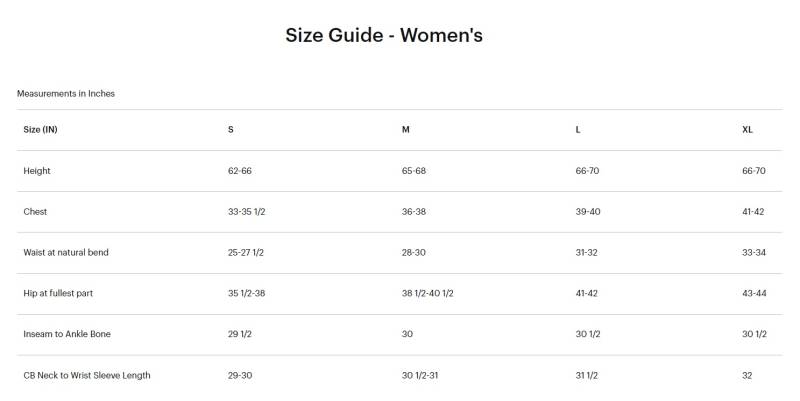The image size is (800, 401).
Task: Click the Inseam to Ankle Bone label
Action: pyautogui.click(x=66, y=334)
